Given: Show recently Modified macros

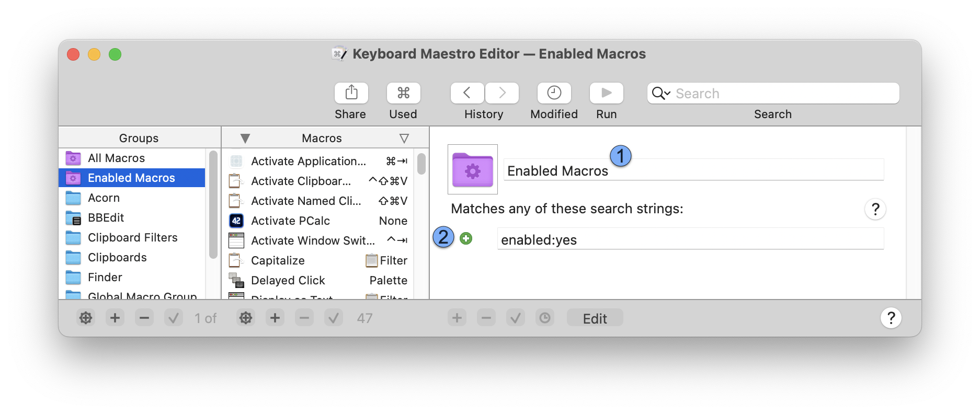Looking at the screenshot, I should pos(554,93).
